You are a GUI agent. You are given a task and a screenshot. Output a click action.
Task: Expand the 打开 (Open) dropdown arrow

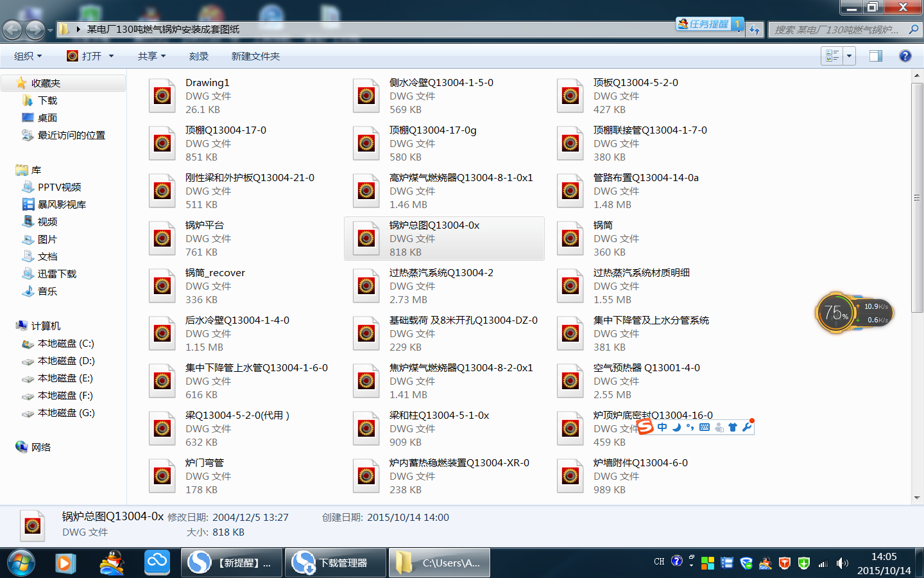110,56
